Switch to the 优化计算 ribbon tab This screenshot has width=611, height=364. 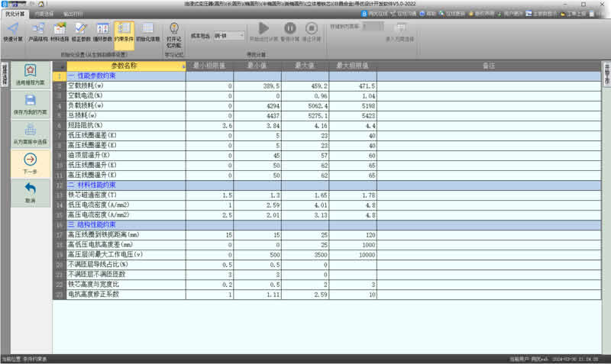[15, 14]
